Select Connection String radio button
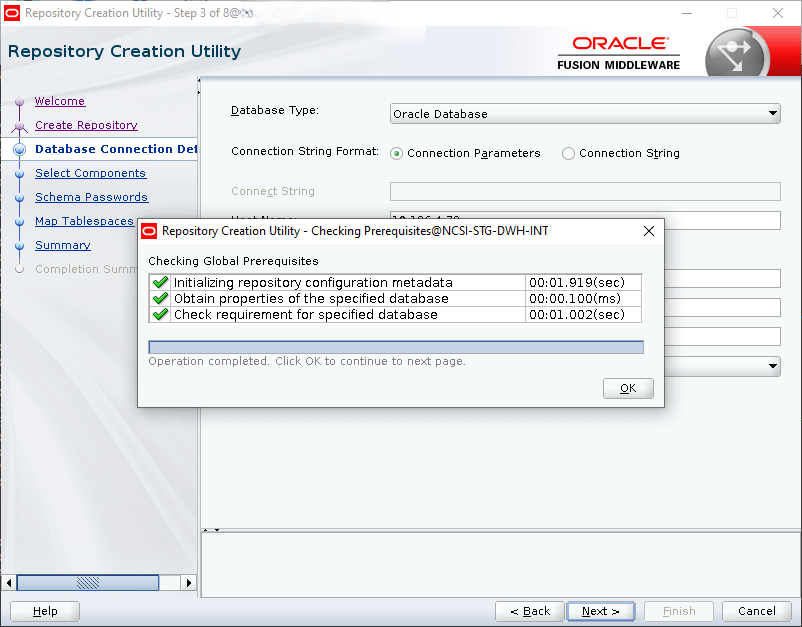The height and width of the screenshot is (627, 802). [x=569, y=154]
